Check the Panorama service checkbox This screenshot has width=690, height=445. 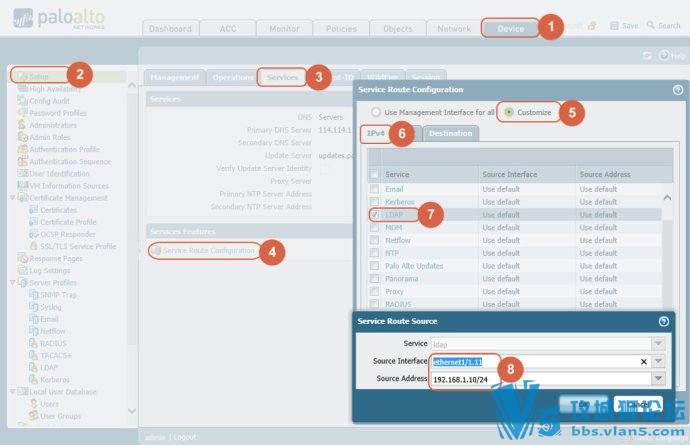click(x=374, y=278)
